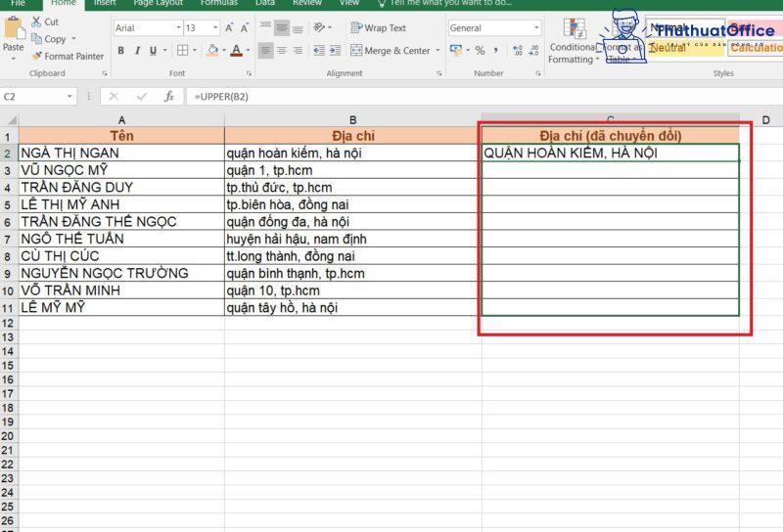
Task: Expand the Name Box dropdown arrow
Action: tap(69, 96)
